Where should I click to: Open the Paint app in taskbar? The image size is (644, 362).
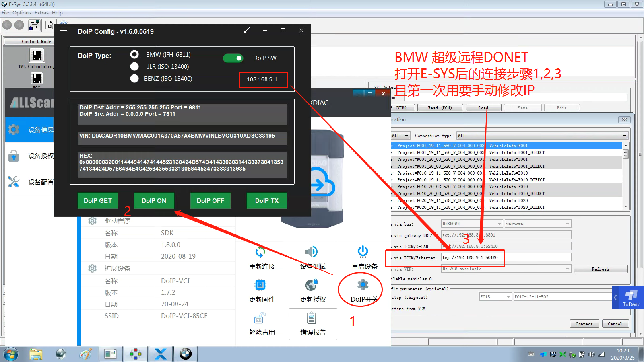point(85,354)
